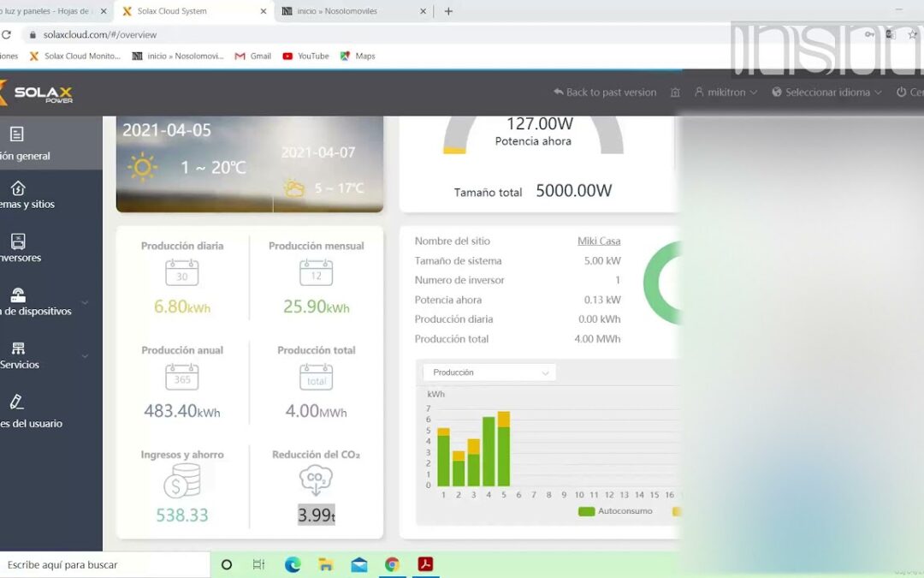Expand the Servicios sidebar chevron
This screenshot has height=578, width=924.
click(x=85, y=356)
